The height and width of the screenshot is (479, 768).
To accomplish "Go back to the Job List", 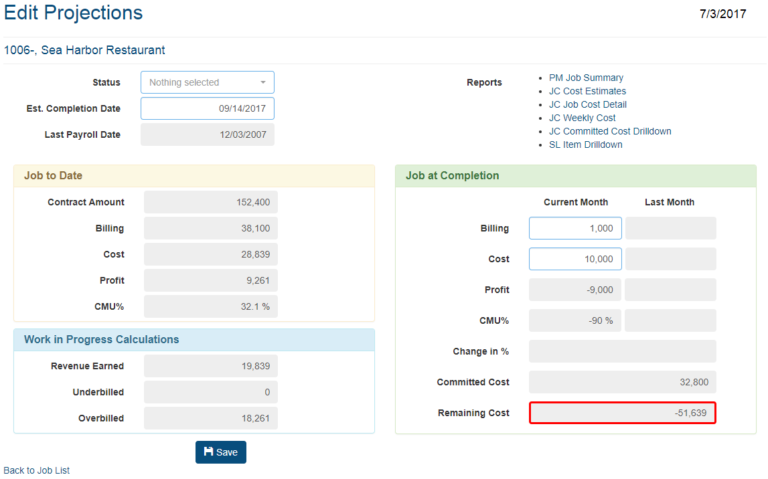I will (x=37, y=470).
